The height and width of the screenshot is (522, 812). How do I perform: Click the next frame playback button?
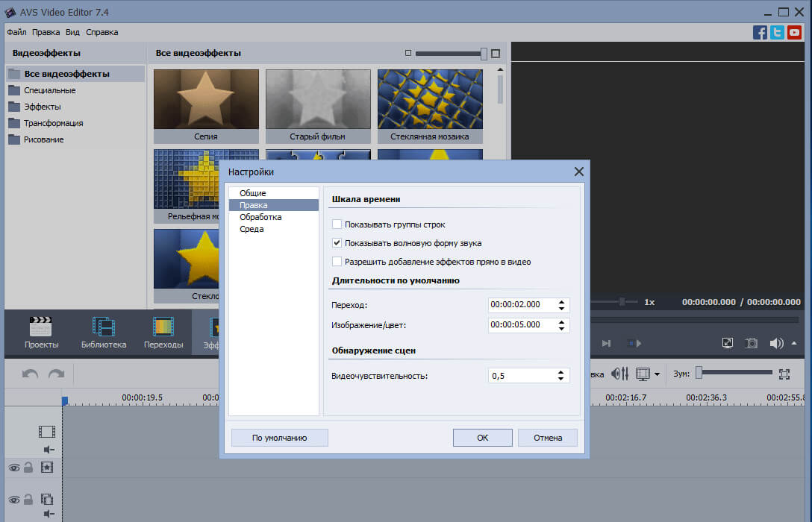(x=607, y=343)
